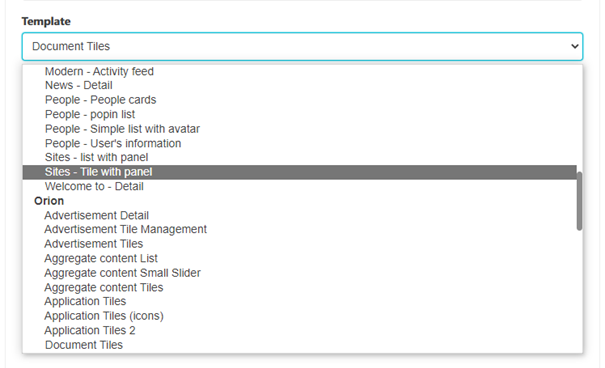The image size is (605, 368).
Task: Click the dropdown list scrollbar thumb
Action: (x=580, y=201)
